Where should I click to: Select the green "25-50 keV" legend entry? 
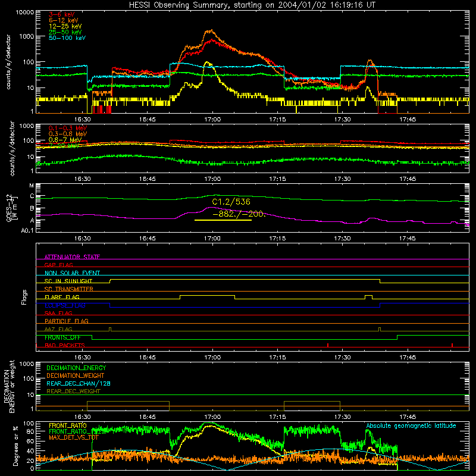click(x=65, y=32)
